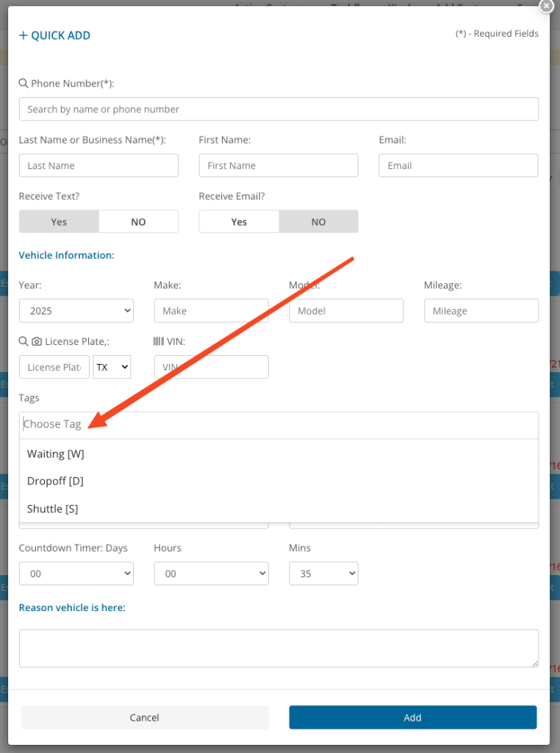Click the blue Add button

point(412,717)
